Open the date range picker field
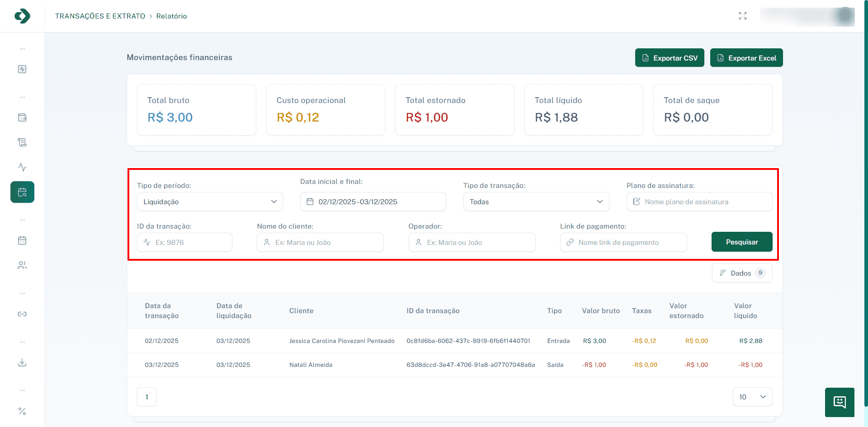Screen dimensions: 868x427 point(373,202)
